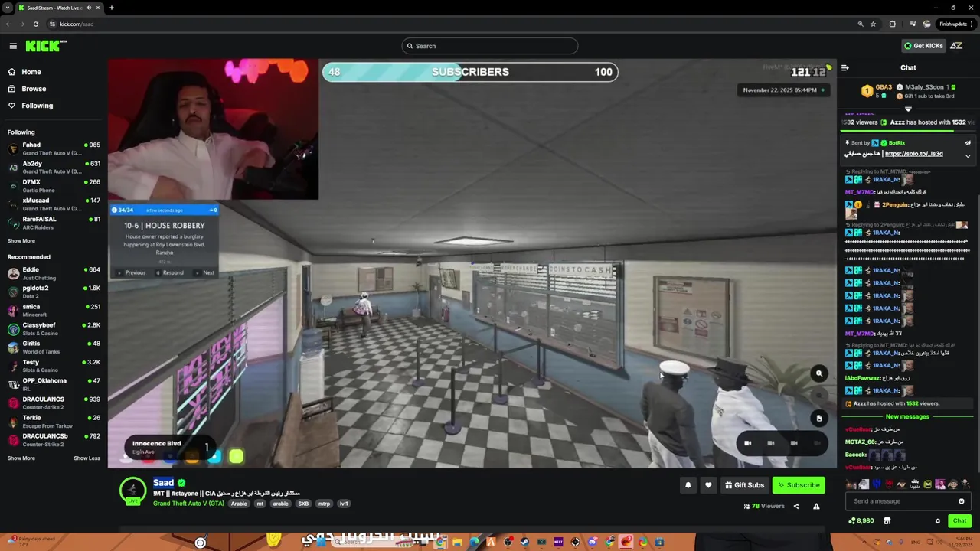
Task: Click the kick.com/saad address bar
Action: coord(452,24)
